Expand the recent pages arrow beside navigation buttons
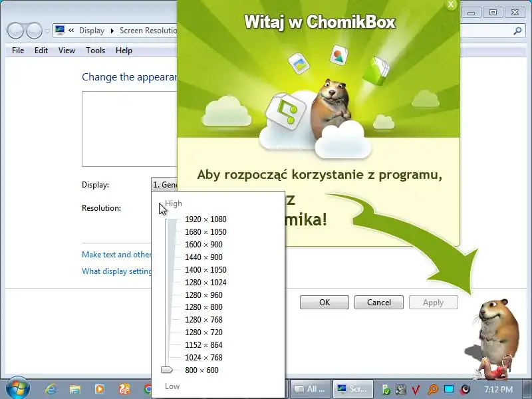Image resolution: width=532 pixels, height=399 pixels. pyautogui.click(x=47, y=31)
